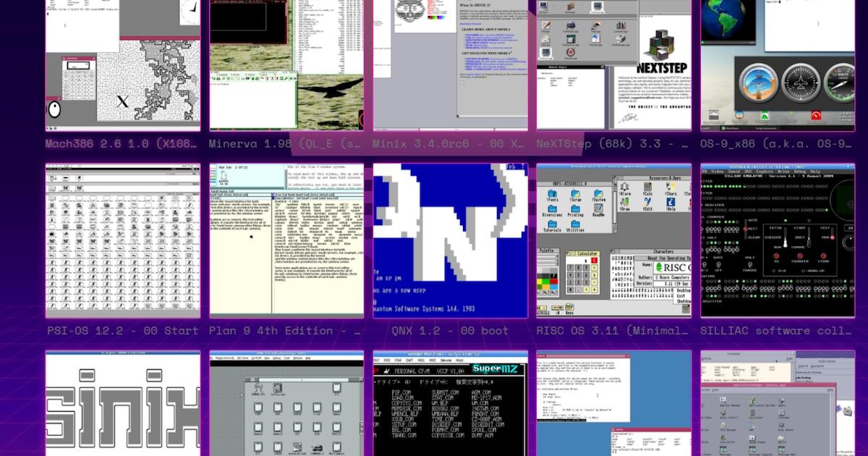Click the 'QNX 1.2 - 00 boot' caption
The width and height of the screenshot is (868, 456).
coord(451,331)
